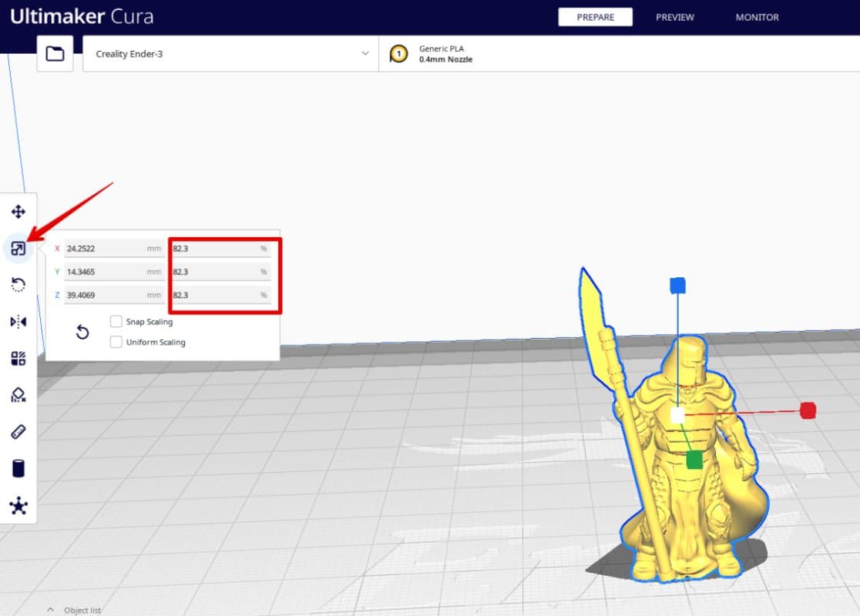Open the Mesh Tools star icon

[x=18, y=505]
